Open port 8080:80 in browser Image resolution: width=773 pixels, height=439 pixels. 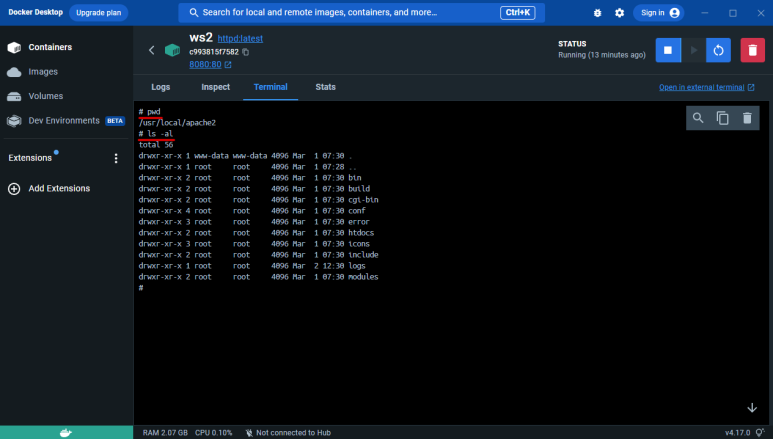pos(210,65)
